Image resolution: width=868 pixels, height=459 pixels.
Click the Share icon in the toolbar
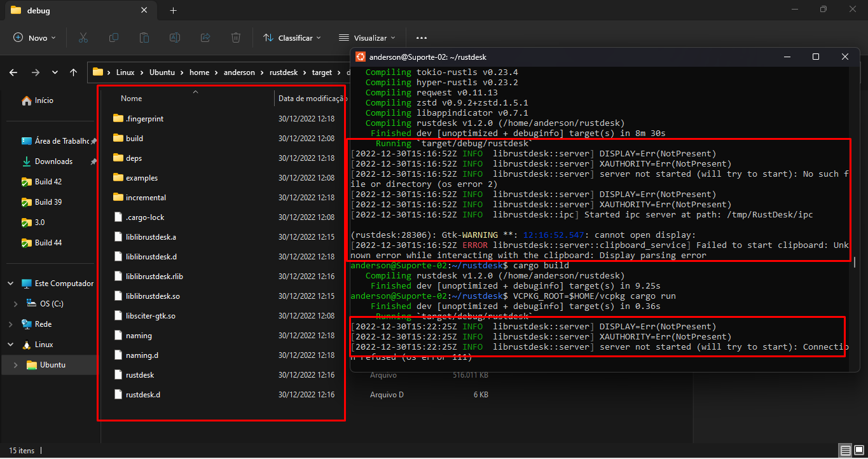coord(205,38)
